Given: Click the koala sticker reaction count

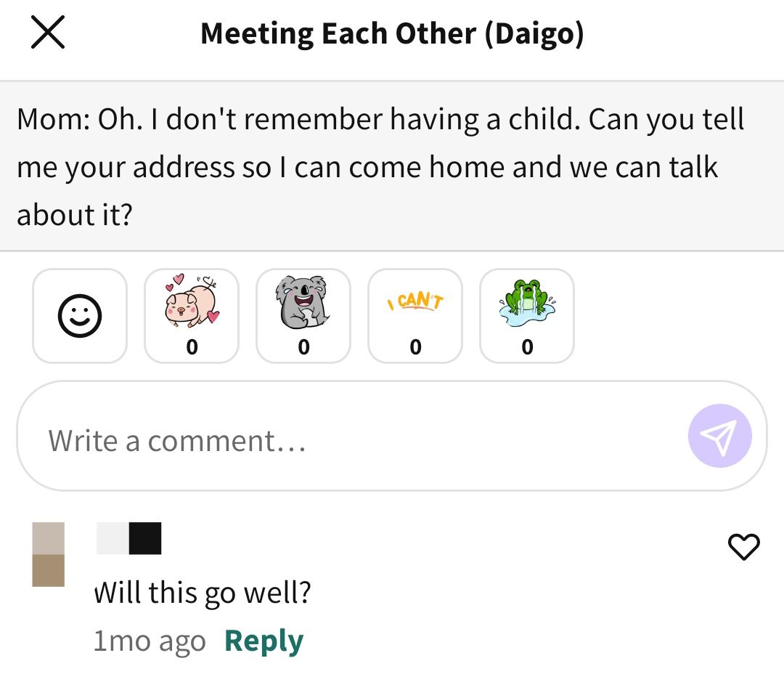Looking at the screenshot, I should pos(303,346).
